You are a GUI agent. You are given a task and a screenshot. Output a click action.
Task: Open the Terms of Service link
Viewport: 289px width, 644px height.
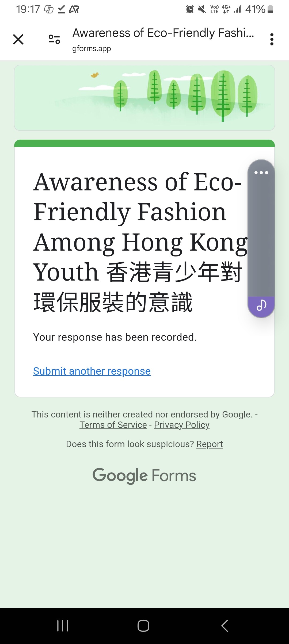[x=113, y=425]
